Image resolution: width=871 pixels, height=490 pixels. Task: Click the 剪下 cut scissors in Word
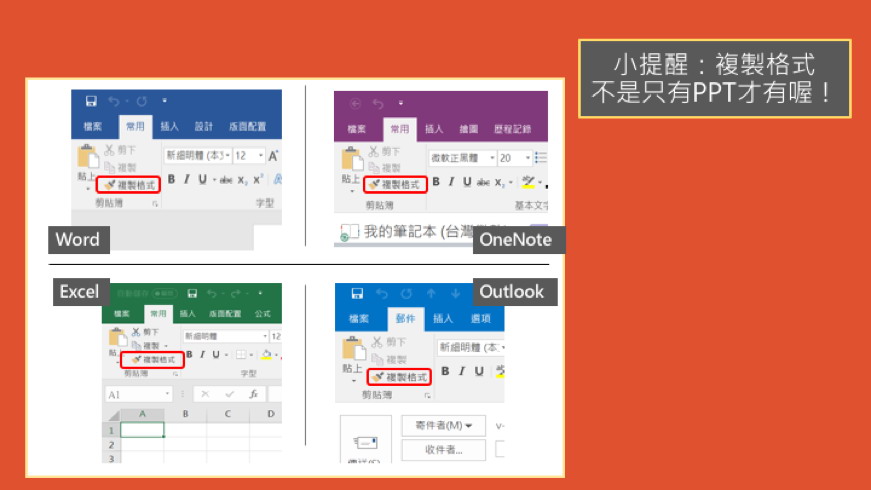[x=109, y=150]
